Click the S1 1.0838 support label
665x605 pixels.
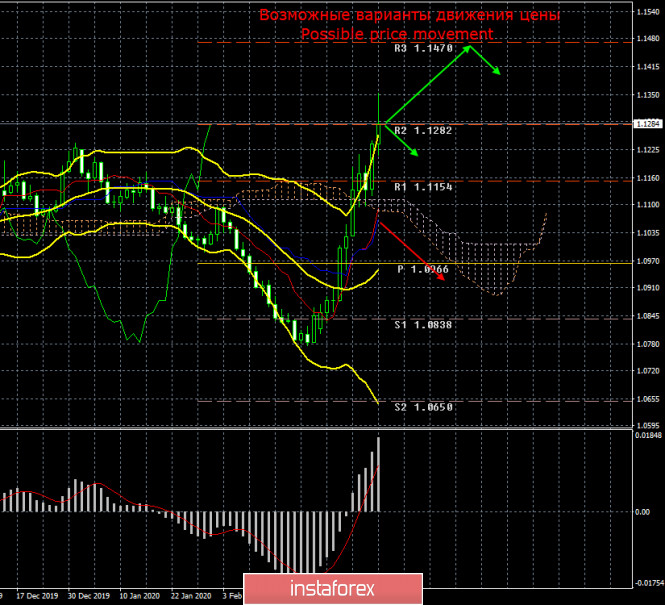(423, 325)
